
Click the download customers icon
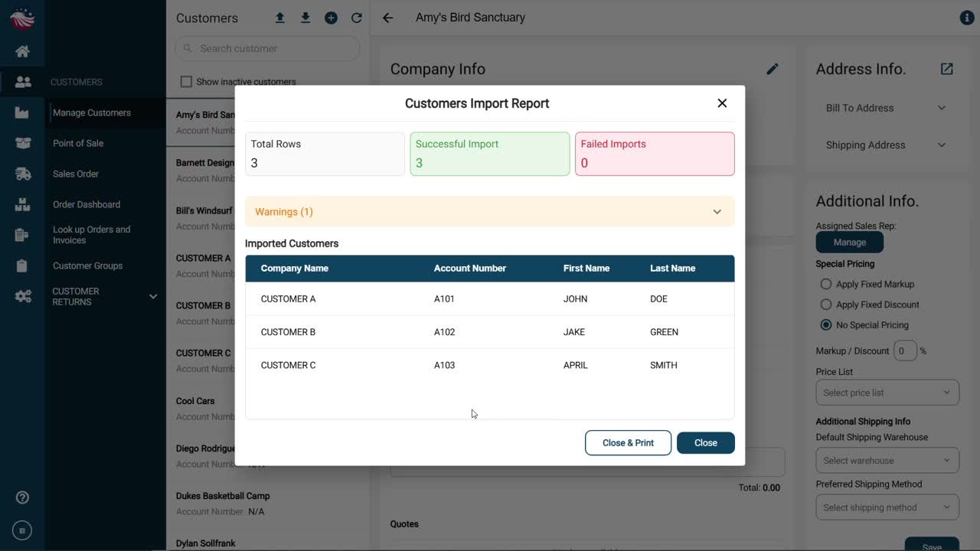(305, 18)
